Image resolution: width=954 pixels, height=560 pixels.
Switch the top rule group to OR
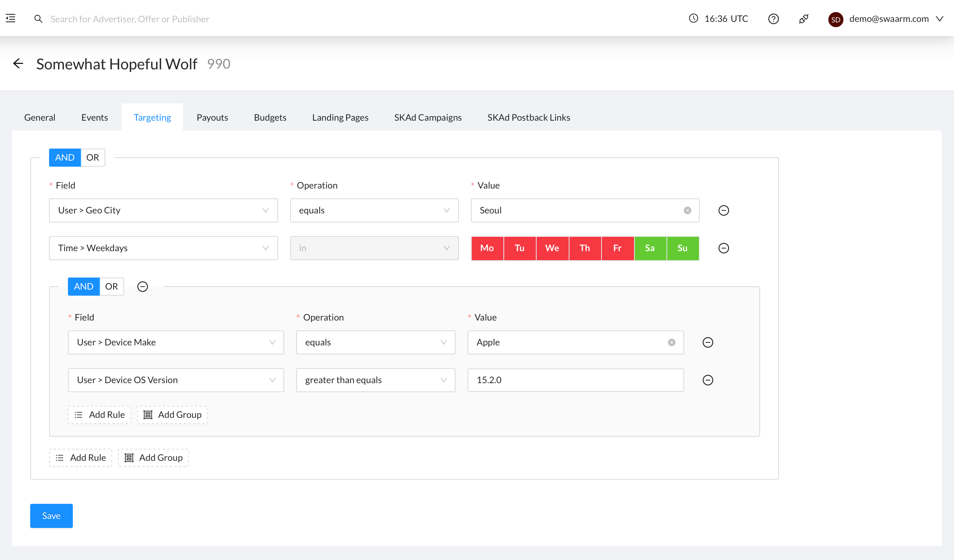point(92,157)
